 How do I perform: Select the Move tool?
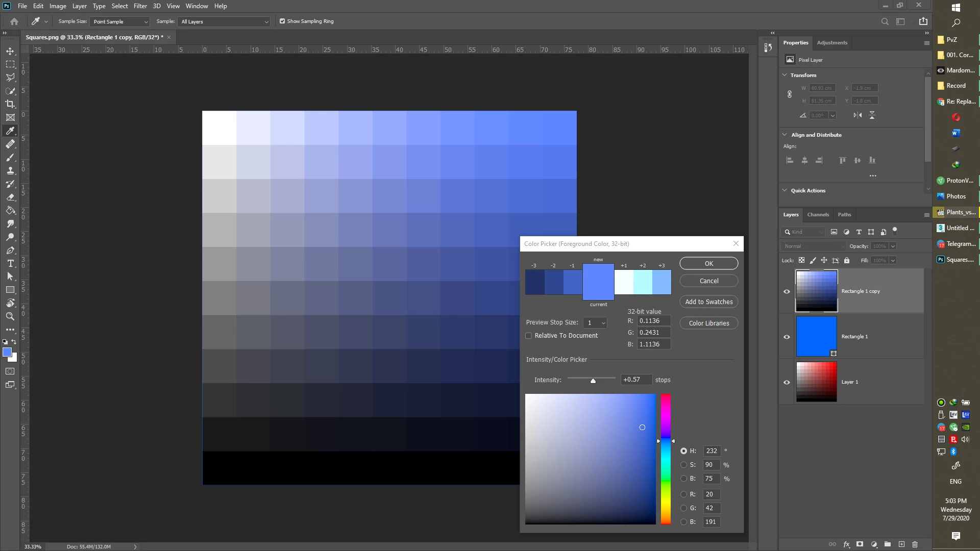point(10,52)
